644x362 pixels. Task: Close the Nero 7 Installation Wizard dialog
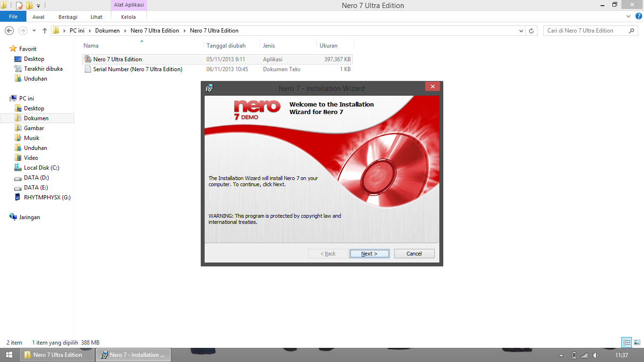point(432,87)
